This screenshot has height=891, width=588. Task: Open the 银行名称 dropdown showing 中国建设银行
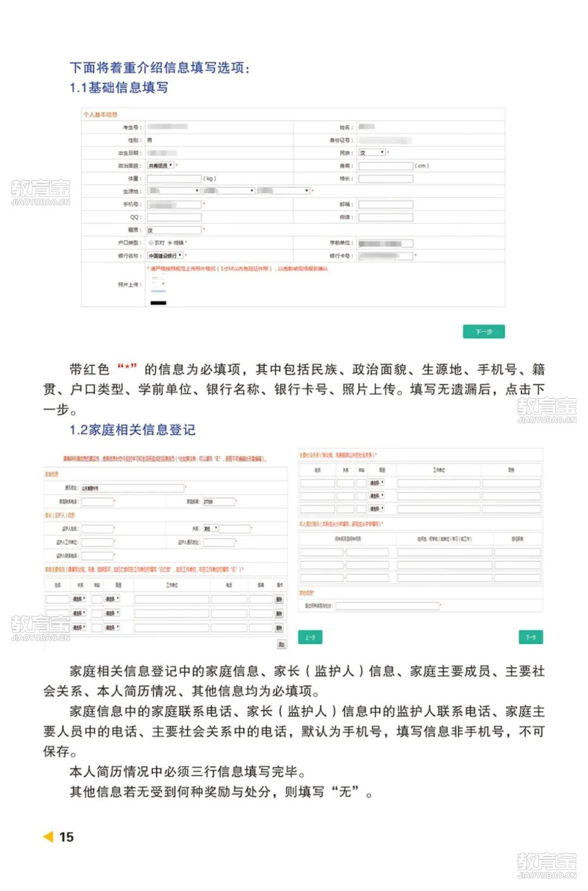[165, 255]
